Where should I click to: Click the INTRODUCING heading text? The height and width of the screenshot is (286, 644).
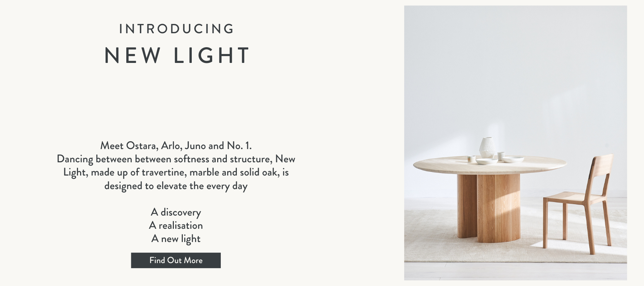177,29
